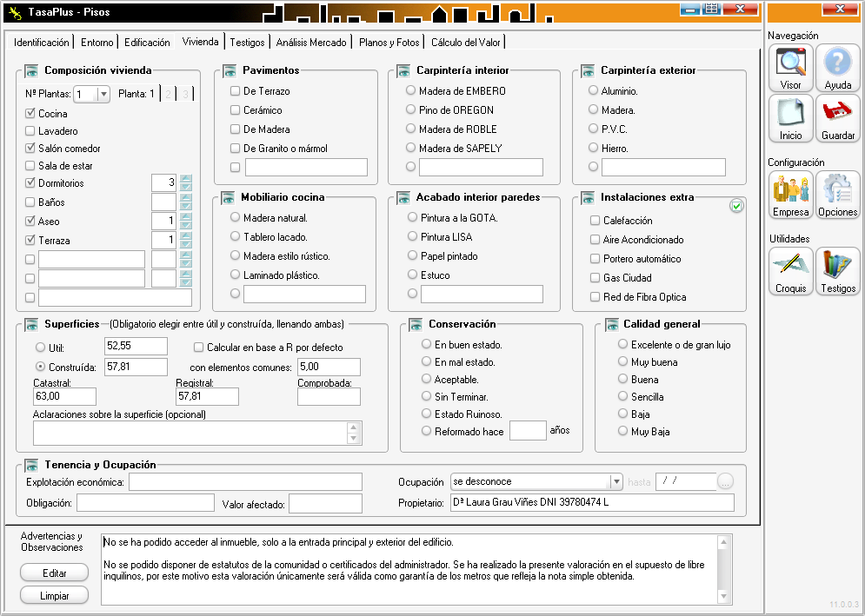This screenshot has width=865, height=616.
Task: Open the Testigos utility icon
Action: pyautogui.click(x=837, y=270)
